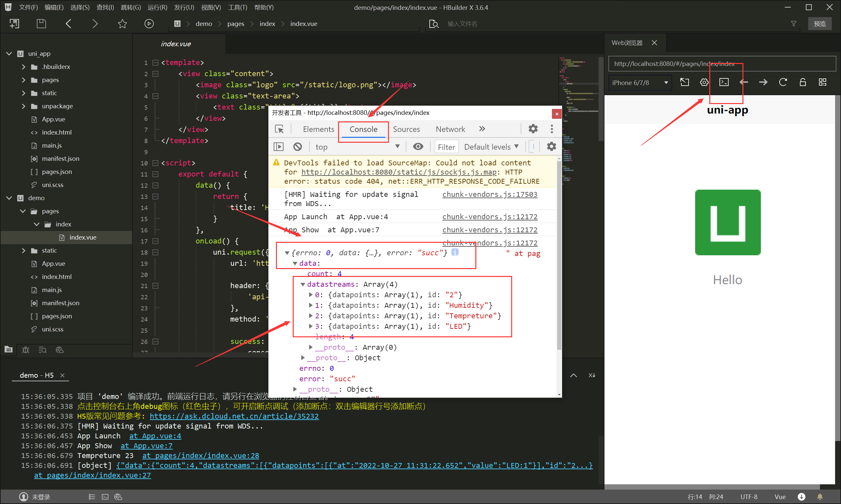The image size is (841, 504).
Task: Click the save file icon
Action: (x=41, y=23)
